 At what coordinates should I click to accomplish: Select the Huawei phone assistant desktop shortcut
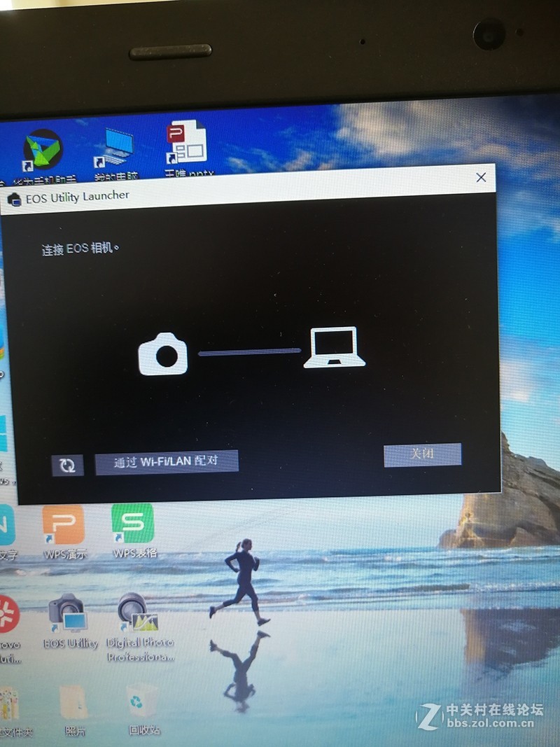pos(43,156)
